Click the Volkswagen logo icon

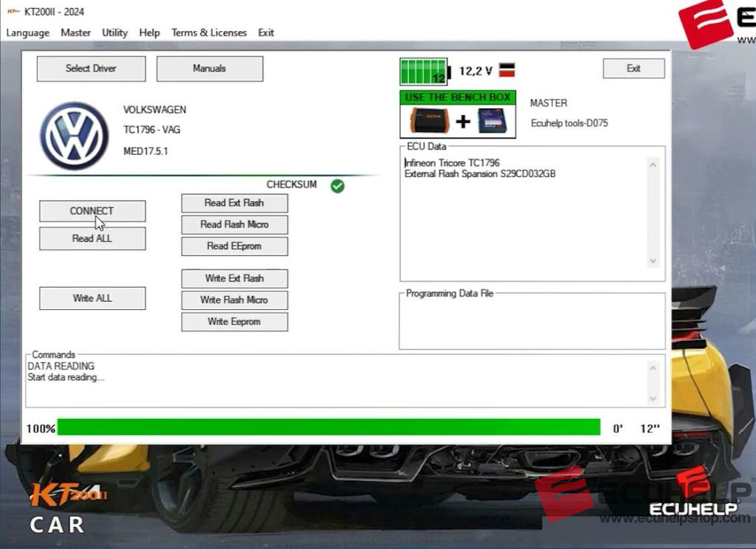point(75,136)
